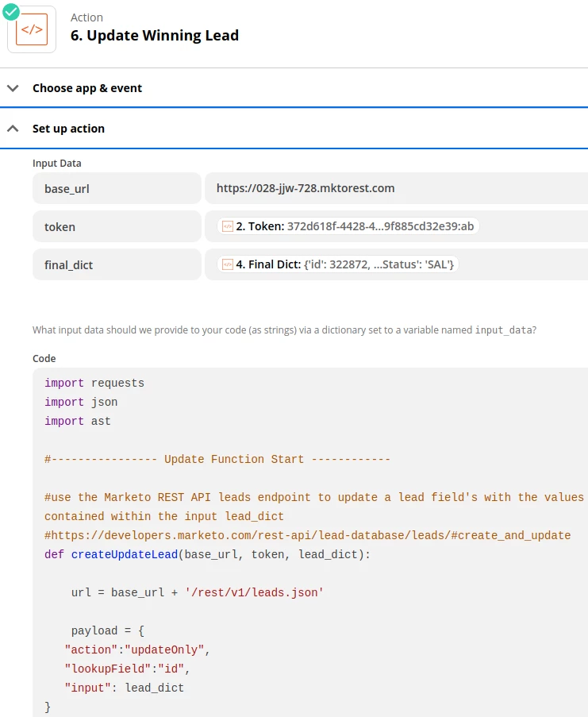The width and height of the screenshot is (588, 717).
Task: Place cursor on the def createUpdateLead line
Action: coord(207,555)
